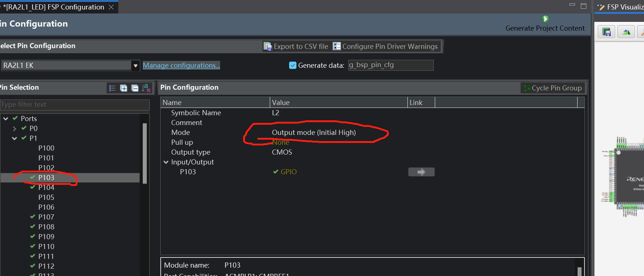The width and height of the screenshot is (644, 276).
Task: Click the Configure Pin Driver Warnings icon
Action: (x=337, y=46)
